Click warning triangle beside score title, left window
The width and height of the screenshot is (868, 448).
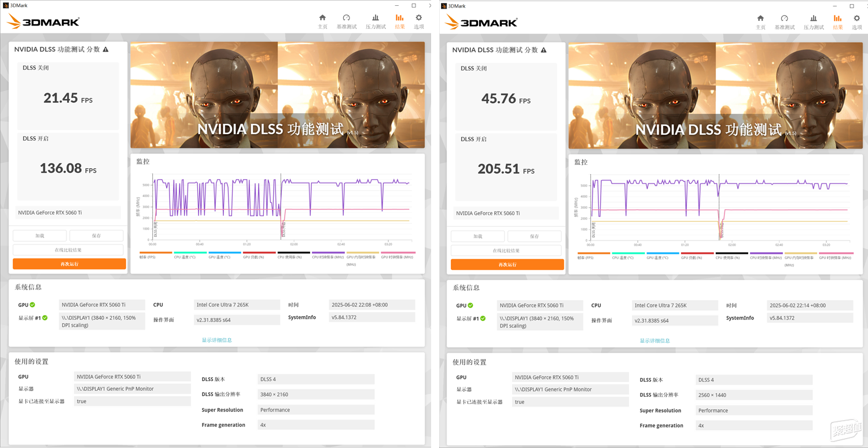pos(106,50)
